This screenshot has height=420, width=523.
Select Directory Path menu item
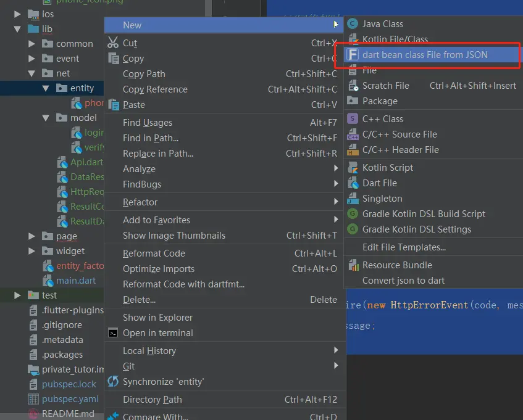tap(224, 400)
